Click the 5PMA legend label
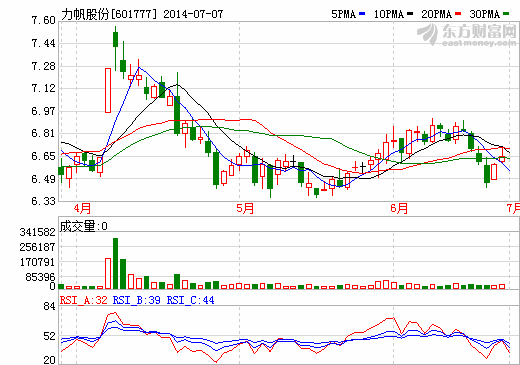Viewport: 520px width, 365px height. pos(344,14)
